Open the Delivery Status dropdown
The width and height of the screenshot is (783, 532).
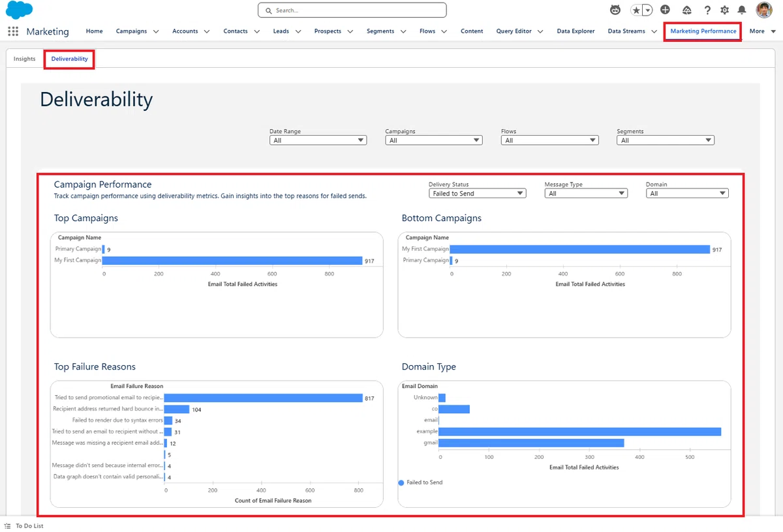point(478,193)
